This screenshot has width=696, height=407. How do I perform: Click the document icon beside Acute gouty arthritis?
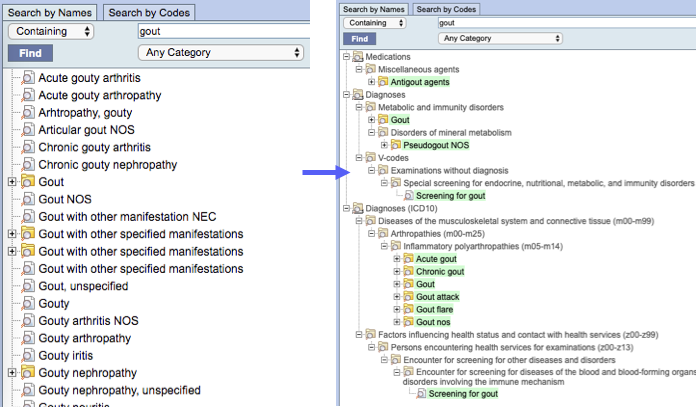pos(28,79)
